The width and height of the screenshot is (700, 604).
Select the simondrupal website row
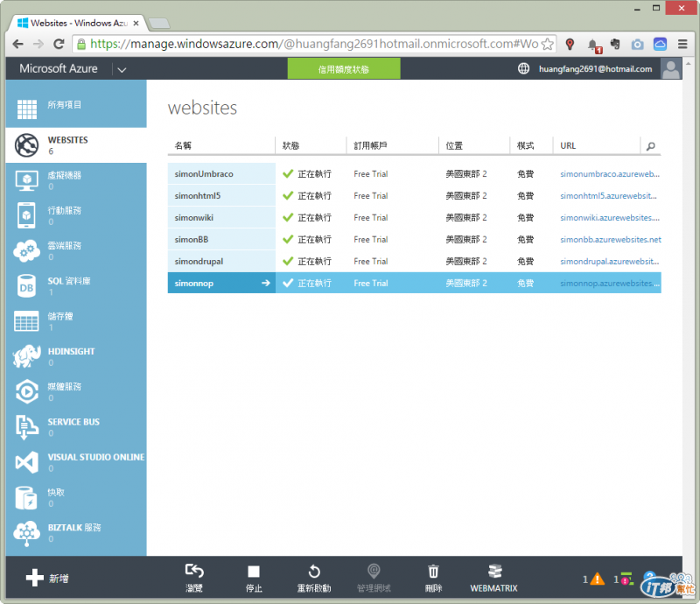pyautogui.click(x=414, y=262)
